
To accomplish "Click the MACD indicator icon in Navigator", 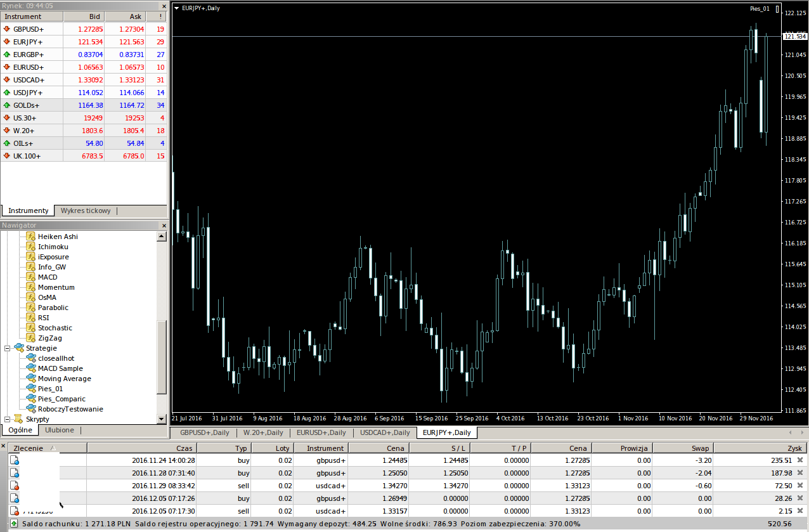I will click(30, 277).
